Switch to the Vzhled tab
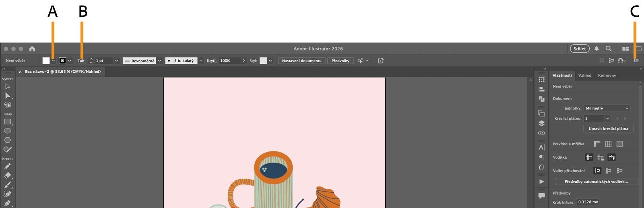The width and height of the screenshot is (644, 208). coord(584,75)
